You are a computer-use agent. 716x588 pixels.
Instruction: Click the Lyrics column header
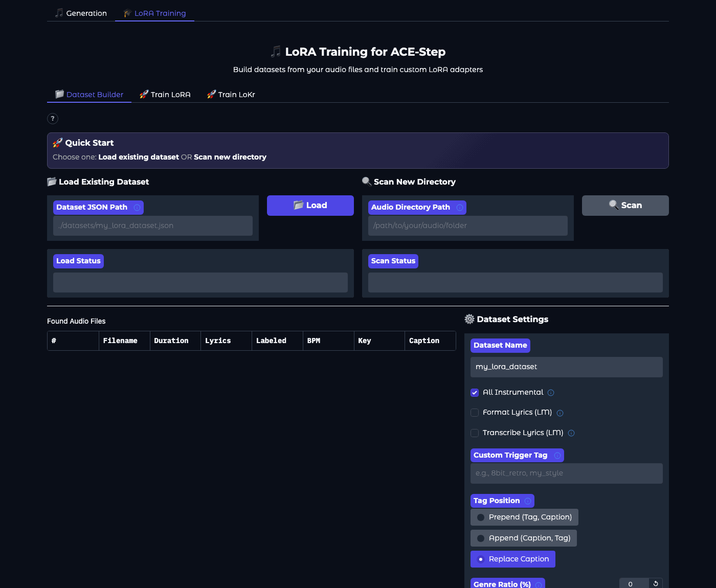click(x=227, y=341)
